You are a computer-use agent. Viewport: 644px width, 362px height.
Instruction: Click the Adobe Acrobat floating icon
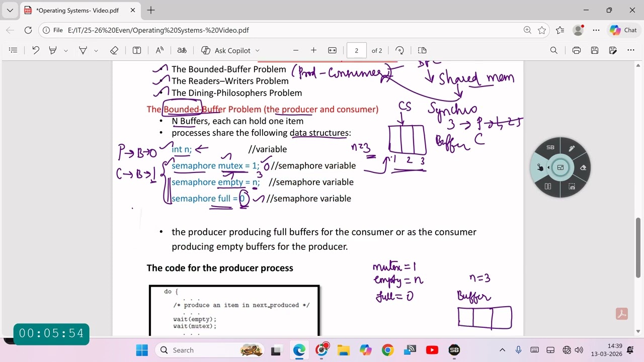coord(622,314)
